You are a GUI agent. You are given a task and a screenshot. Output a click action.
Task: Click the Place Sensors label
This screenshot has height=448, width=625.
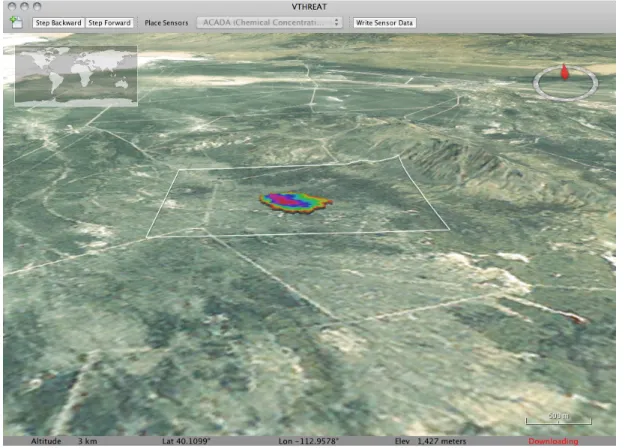(166, 23)
